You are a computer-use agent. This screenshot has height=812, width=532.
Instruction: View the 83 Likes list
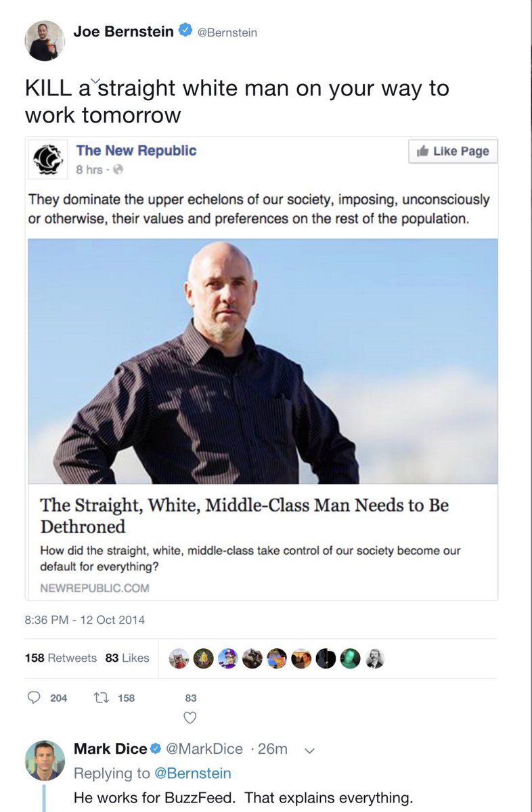click(127, 658)
